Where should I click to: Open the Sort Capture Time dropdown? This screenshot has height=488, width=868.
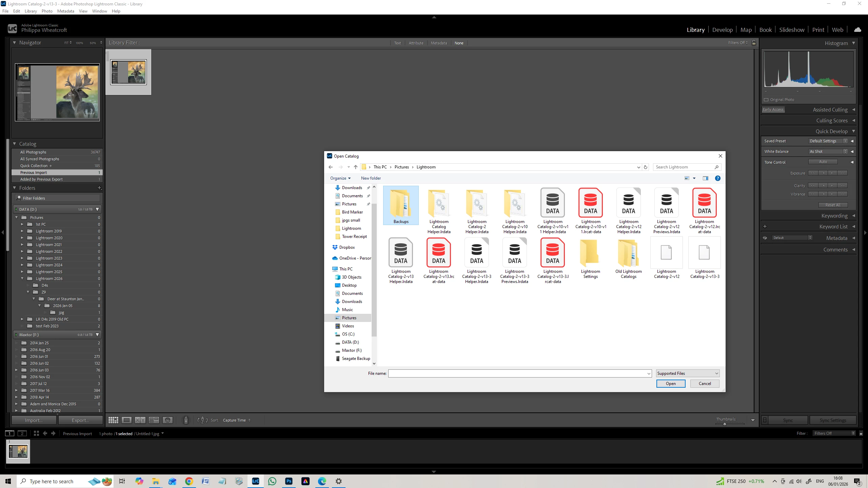coord(237,420)
